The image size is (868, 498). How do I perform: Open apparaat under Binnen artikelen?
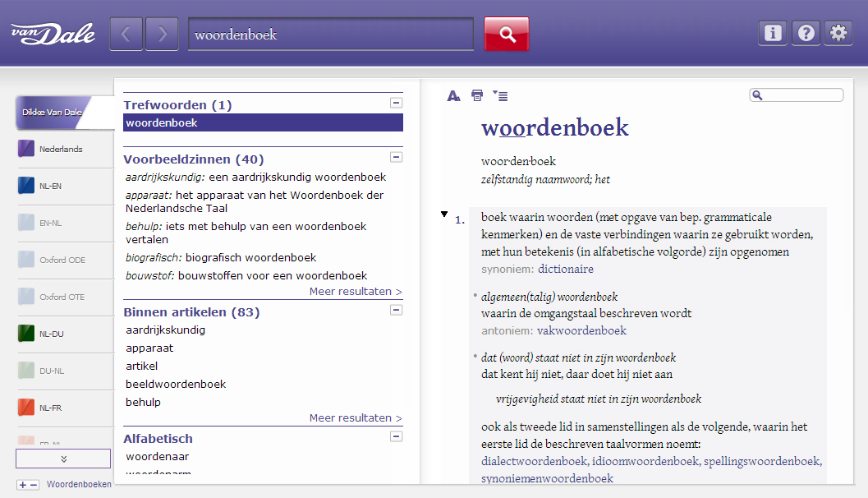coord(149,348)
